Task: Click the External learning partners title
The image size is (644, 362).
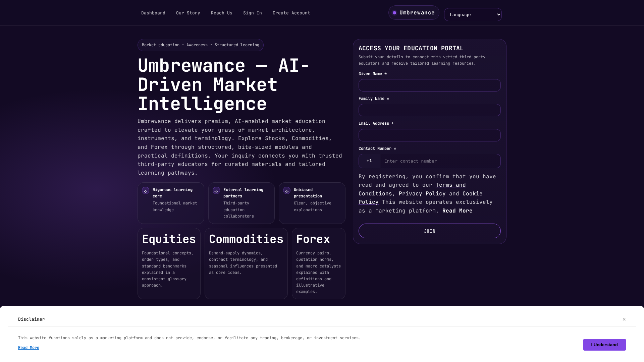Action: [243, 193]
